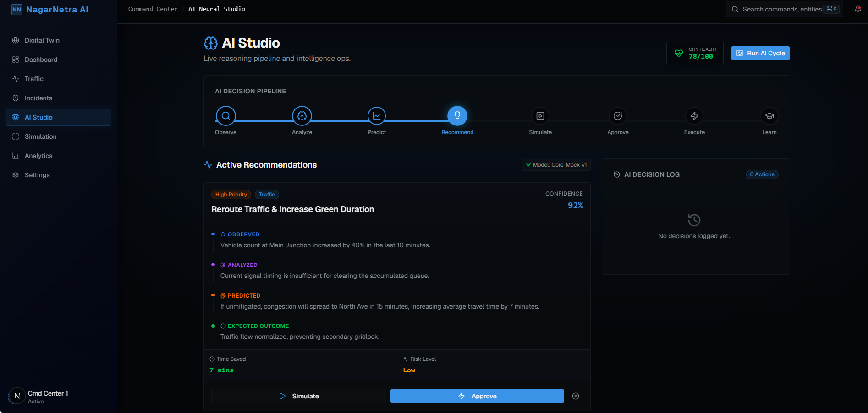Open the Traffic section
This screenshot has width=868, height=413.
coord(59,79)
